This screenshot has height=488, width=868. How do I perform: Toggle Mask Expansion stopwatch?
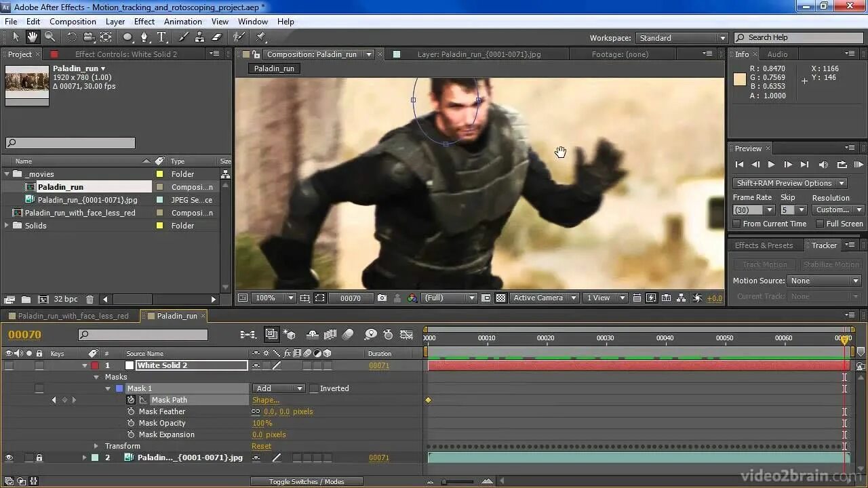[131, 434]
